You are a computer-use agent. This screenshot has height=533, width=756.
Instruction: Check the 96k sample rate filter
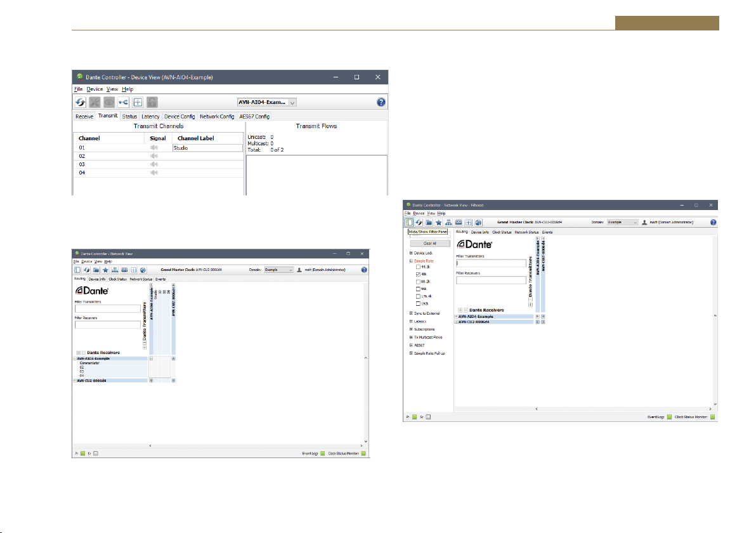pyautogui.click(x=418, y=289)
